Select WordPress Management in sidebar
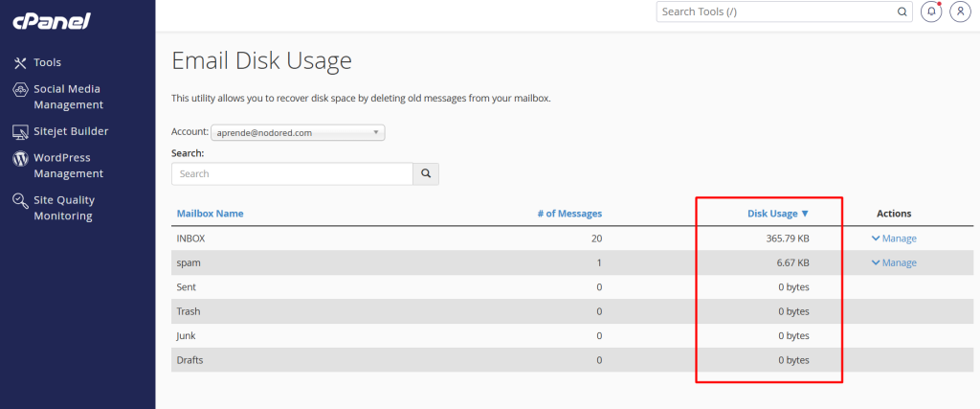980x409 pixels. [x=68, y=166]
